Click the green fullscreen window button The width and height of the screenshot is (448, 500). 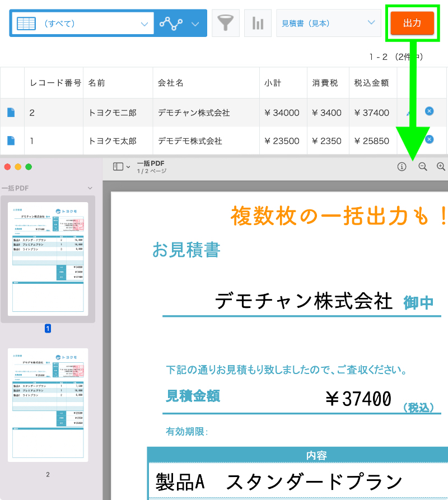(x=29, y=167)
